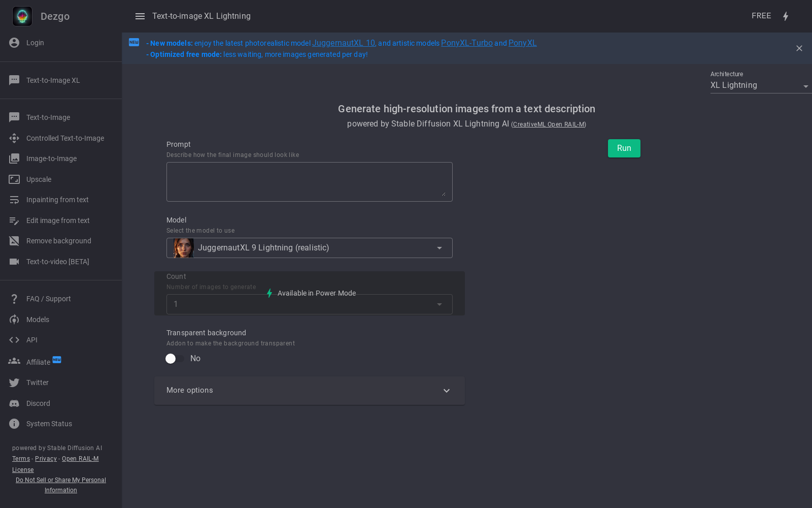Screen dimensions: 812x508
Task: Click the Affiliate label
Action: (x=38, y=362)
